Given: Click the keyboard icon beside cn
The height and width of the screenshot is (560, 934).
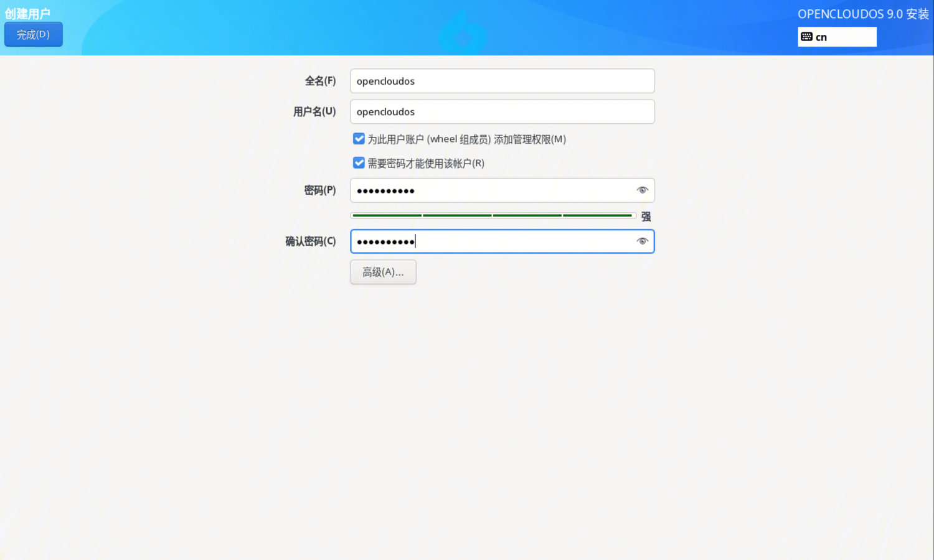Looking at the screenshot, I should tap(806, 37).
